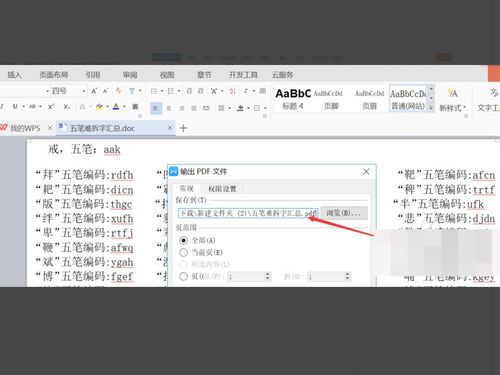This screenshot has height=375, width=500.
Task: Toggle underline formatting
Action: [15, 107]
